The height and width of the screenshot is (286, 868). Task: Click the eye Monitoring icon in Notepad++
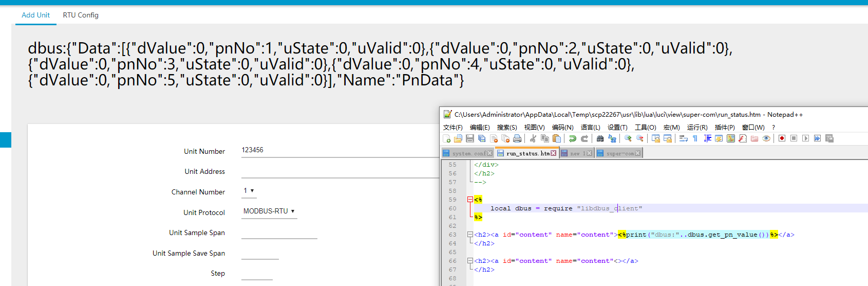click(x=766, y=138)
